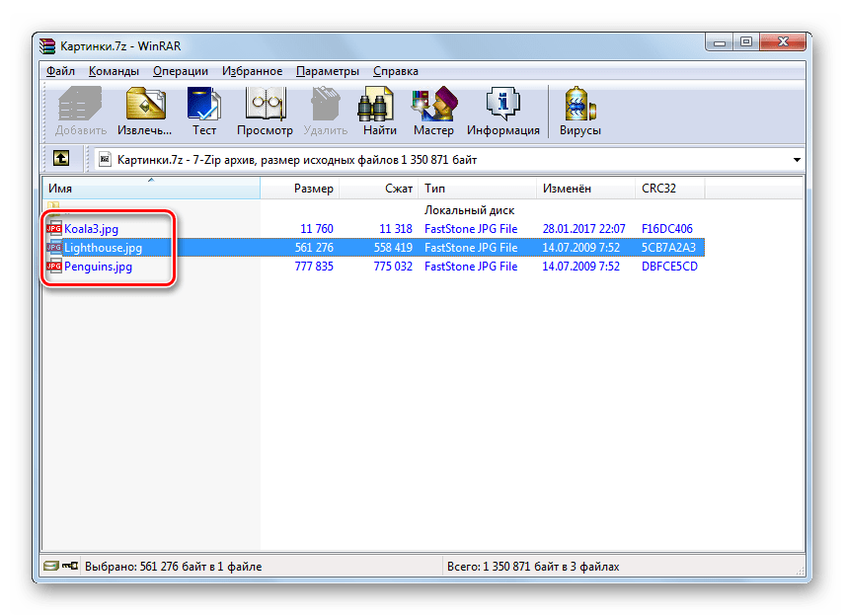Sort by the Изменён column header

pos(585,189)
